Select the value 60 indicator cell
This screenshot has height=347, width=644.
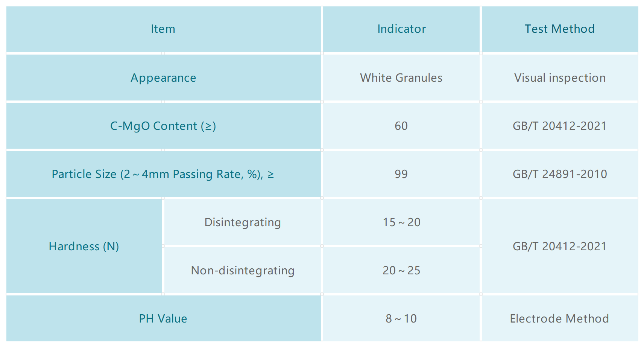(x=401, y=126)
